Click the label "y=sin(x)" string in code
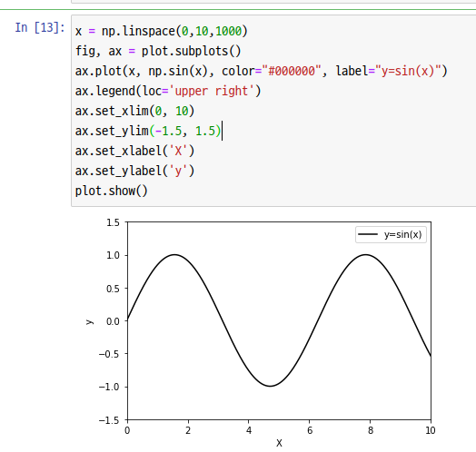 click(x=408, y=71)
